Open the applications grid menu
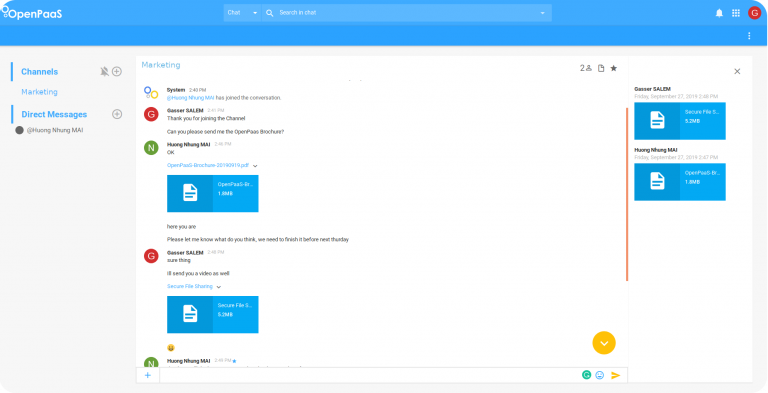 [736, 13]
